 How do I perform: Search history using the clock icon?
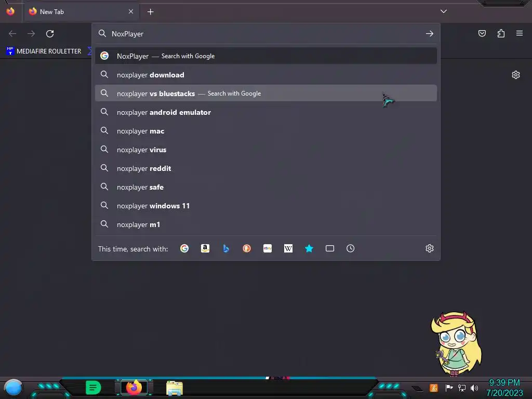tap(351, 248)
